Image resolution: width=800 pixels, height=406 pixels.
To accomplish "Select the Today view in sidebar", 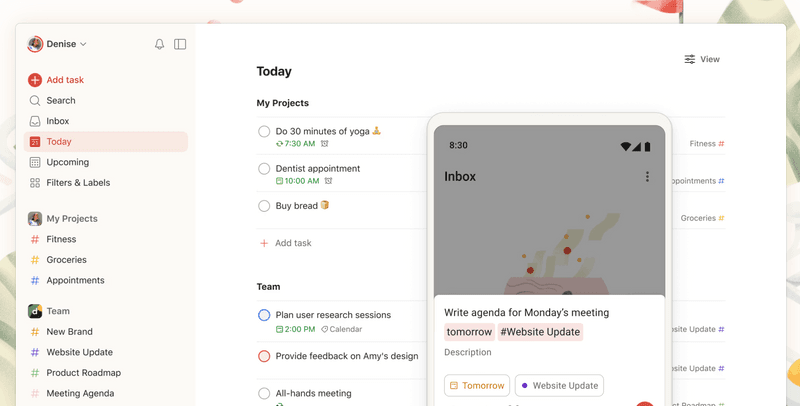I will pos(58,142).
